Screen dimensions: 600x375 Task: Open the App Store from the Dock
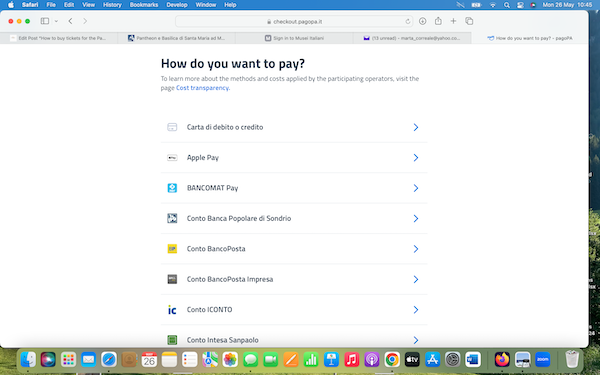click(432, 359)
